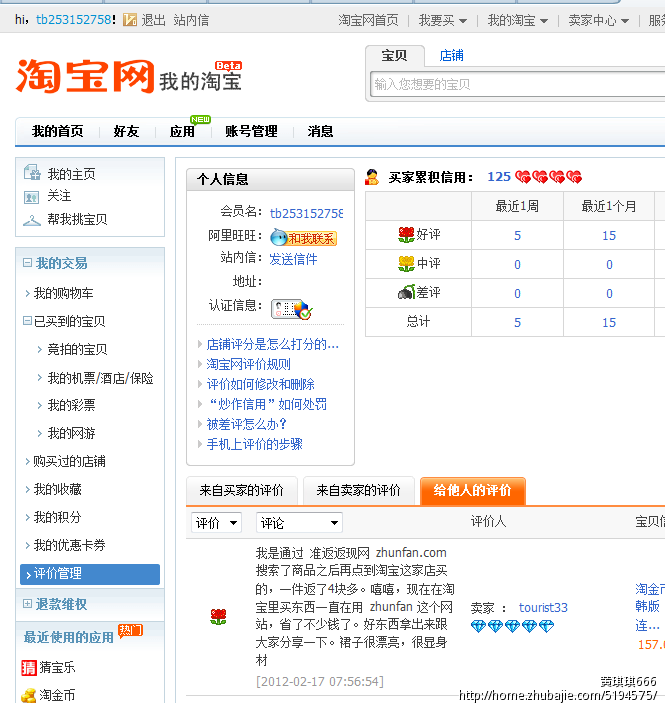Click the buyer credit person icon
665x703 pixels.
372,177
